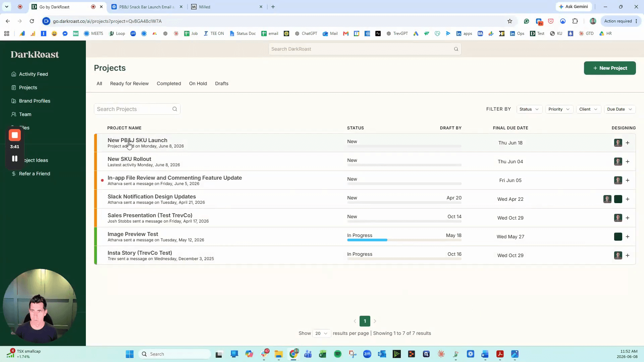Click the dark green designer swatch on Image Preview Test

(x=618, y=237)
